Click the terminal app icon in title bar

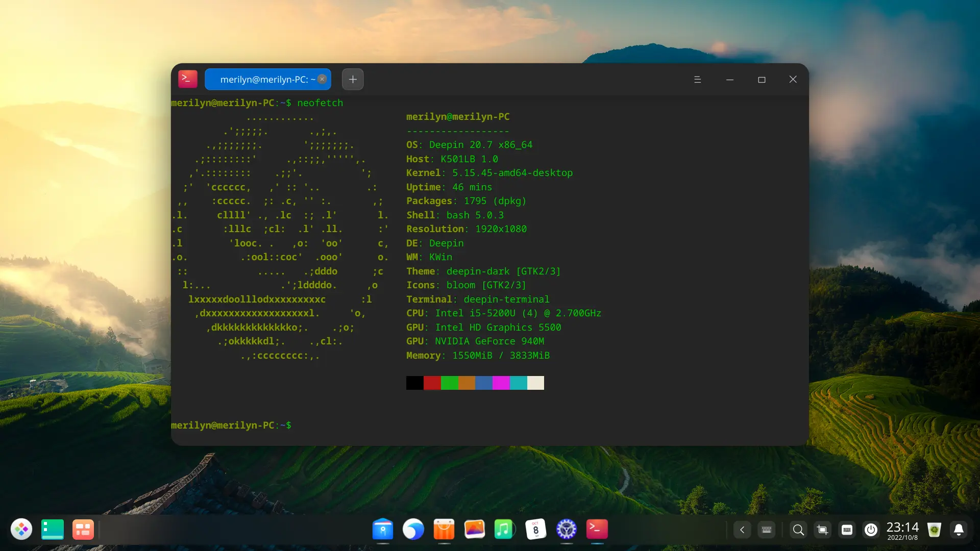click(187, 79)
